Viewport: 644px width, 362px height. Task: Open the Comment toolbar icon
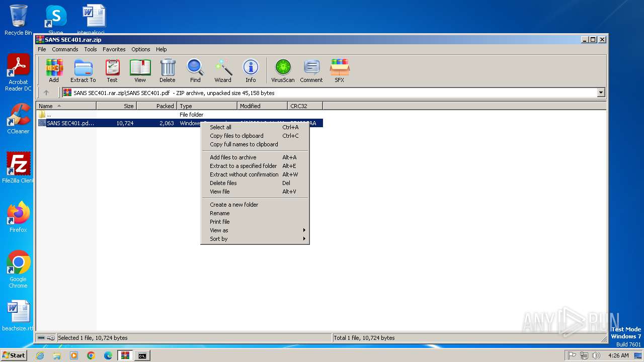pyautogui.click(x=311, y=70)
